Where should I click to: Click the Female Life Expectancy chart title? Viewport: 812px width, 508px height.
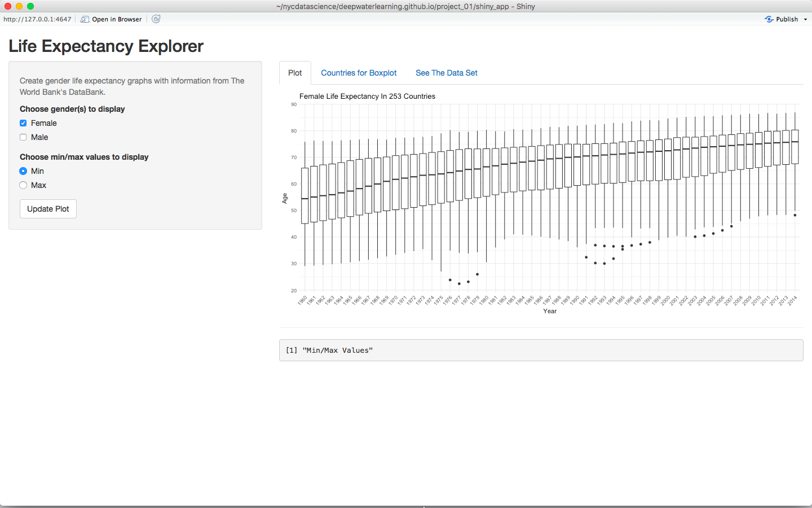click(367, 97)
